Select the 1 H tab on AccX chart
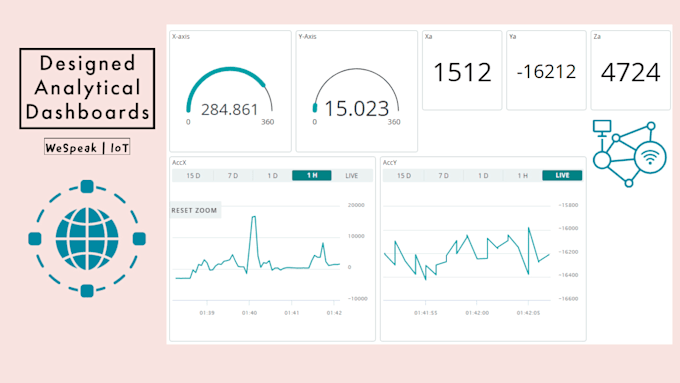The height and width of the screenshot is (383, 680). click(312, 175)
